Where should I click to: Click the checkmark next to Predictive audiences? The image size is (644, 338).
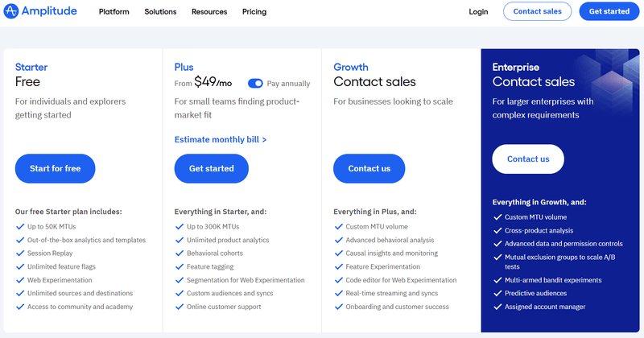click(x=497, y=294)
